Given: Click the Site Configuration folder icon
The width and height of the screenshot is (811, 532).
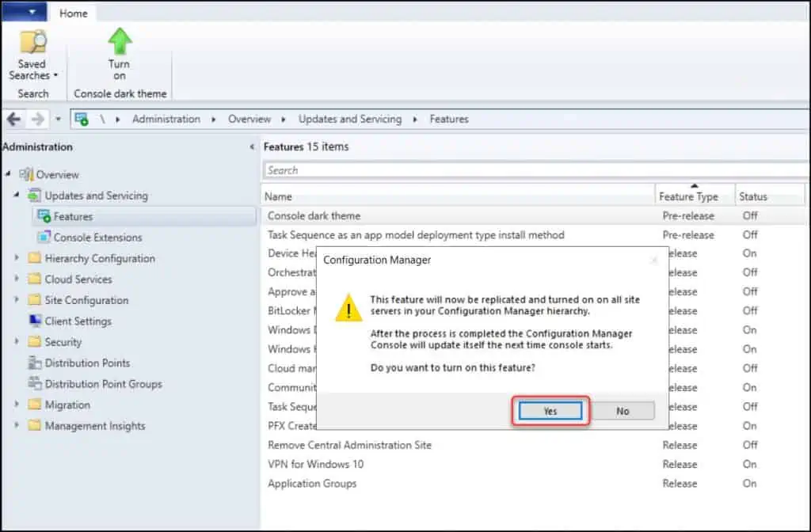Looking at the screenshot, I should click(x=34, y=300).
